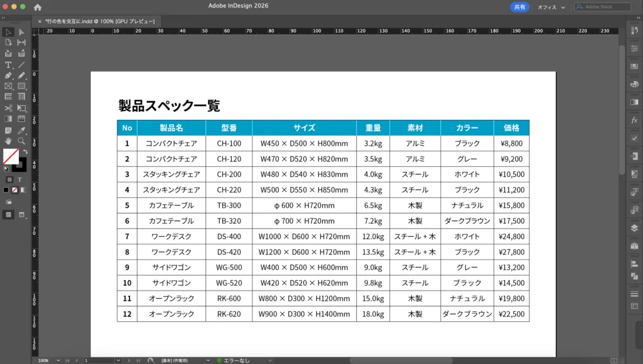643x364 pixels.
Task: Open the Layers panel icon
Action: tap(634, 228)
